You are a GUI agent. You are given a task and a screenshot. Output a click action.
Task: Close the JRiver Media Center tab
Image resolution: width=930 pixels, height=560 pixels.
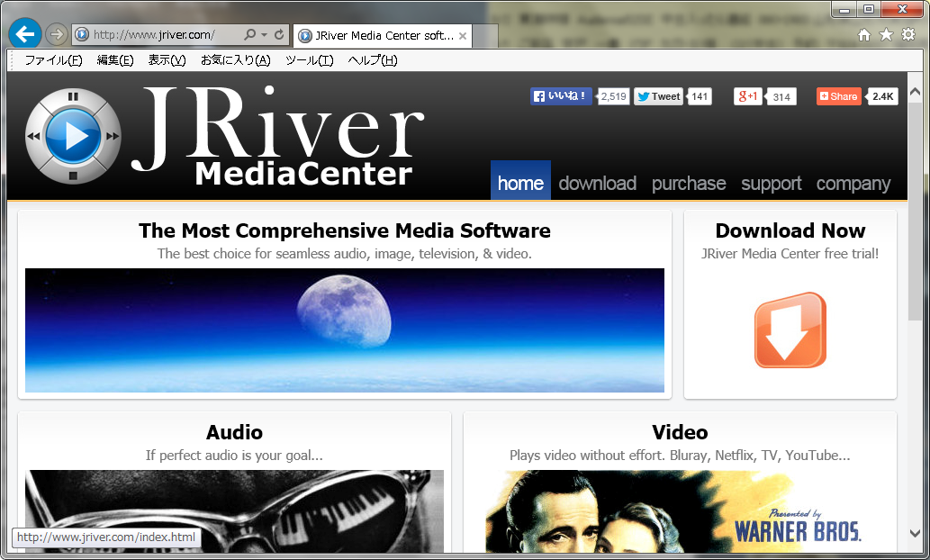463,36
